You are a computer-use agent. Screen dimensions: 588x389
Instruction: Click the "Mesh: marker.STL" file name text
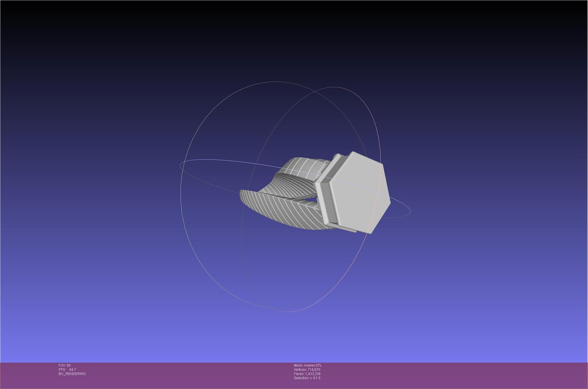tap(308, 365)
